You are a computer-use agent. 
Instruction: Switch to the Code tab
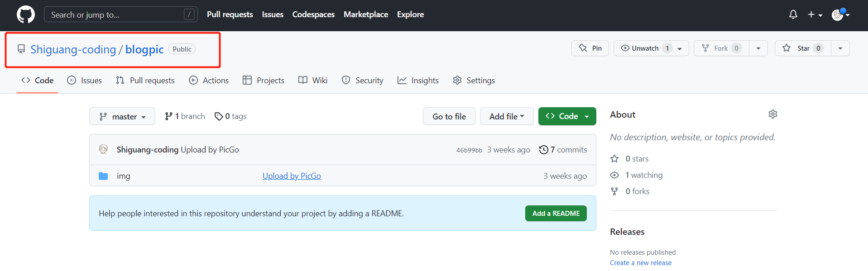[38, 80]
